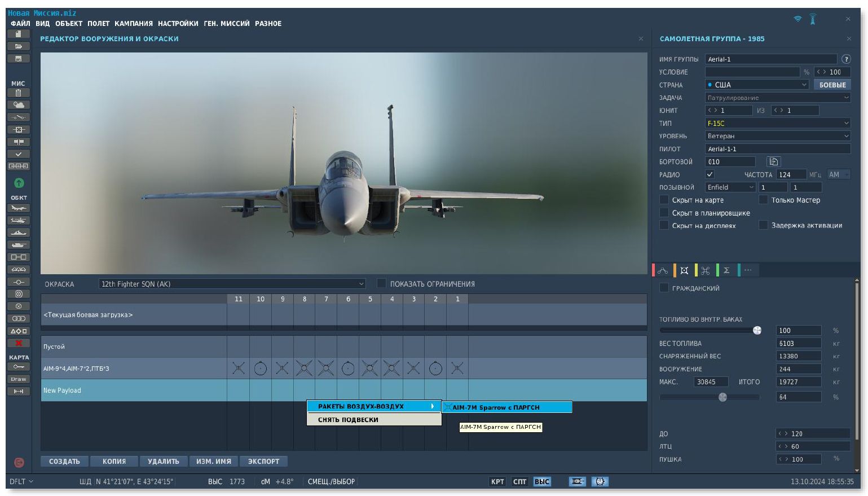Screen dimensions: 868x496
Task: Select 'СНЯТЬ ПОДВЕСКИ' in context menu
Action: [x=348, y=420]
